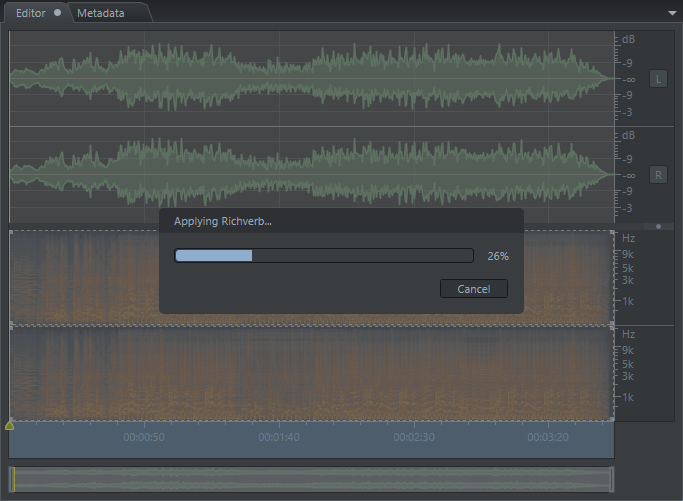The height and width of the screenshot is (501, 683).
Task: Grab the zoom navigator left edge handle
Action: pos(11,479)
